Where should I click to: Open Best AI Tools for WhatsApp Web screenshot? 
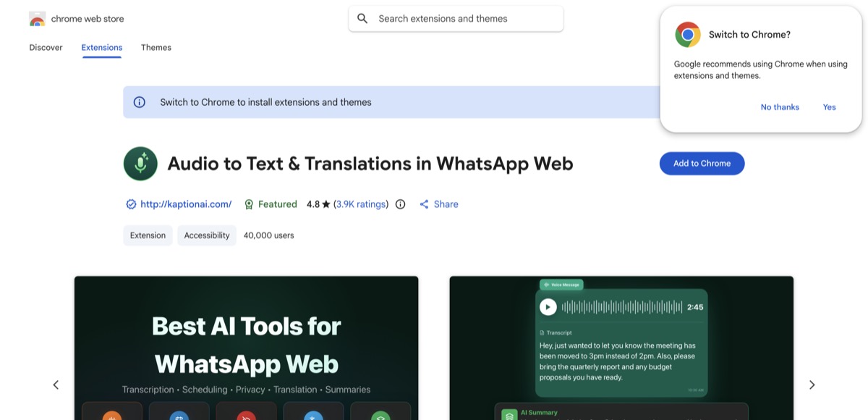246,348
